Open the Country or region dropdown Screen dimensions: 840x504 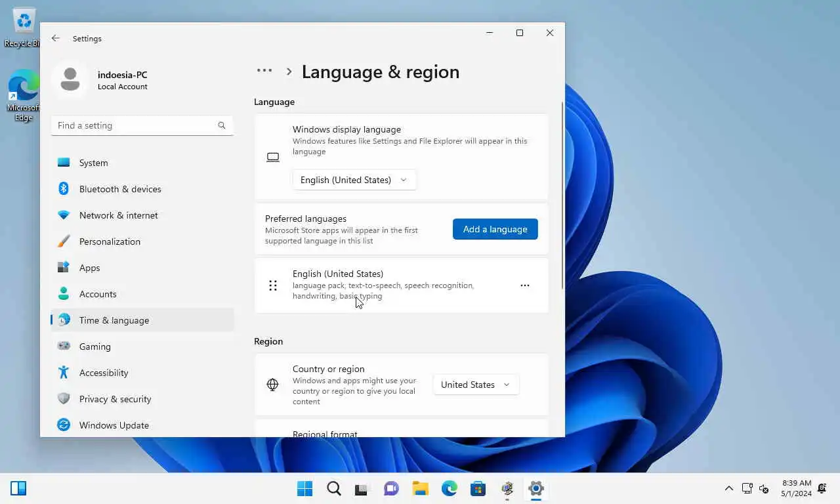(476, 385)
